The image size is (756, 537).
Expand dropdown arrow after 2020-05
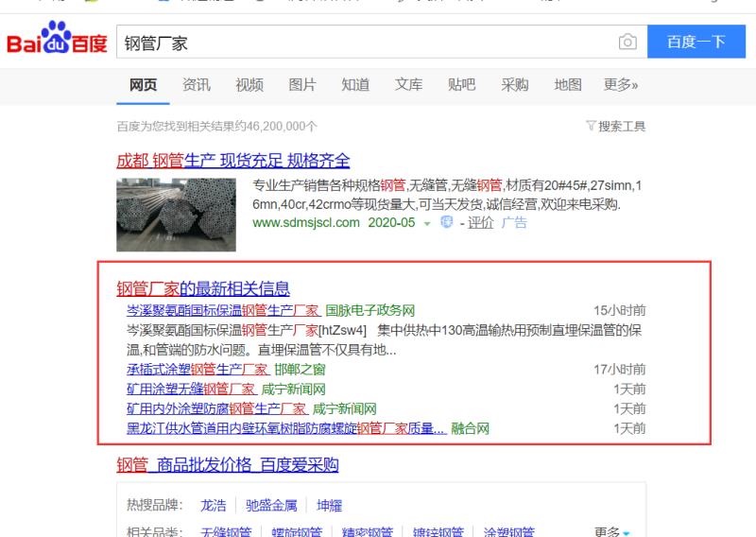tap(427, 223)
